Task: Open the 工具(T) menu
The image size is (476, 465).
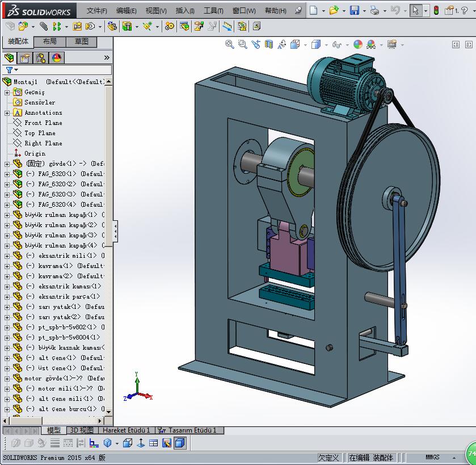Action: click(x=213, y=11)
